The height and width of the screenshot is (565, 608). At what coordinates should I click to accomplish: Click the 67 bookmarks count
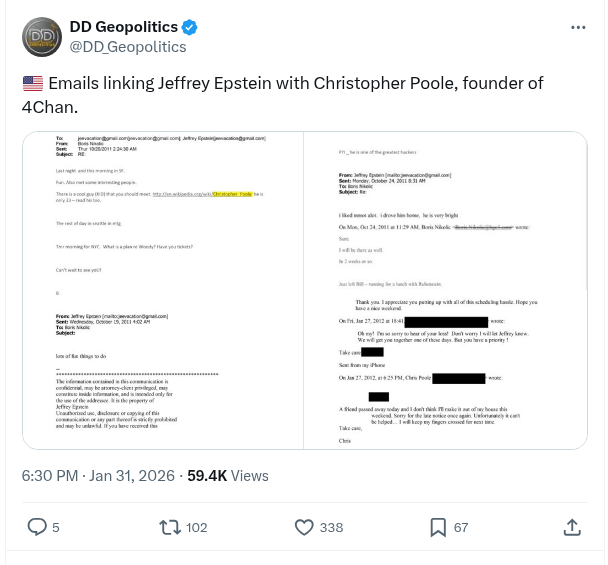[461, 527]
